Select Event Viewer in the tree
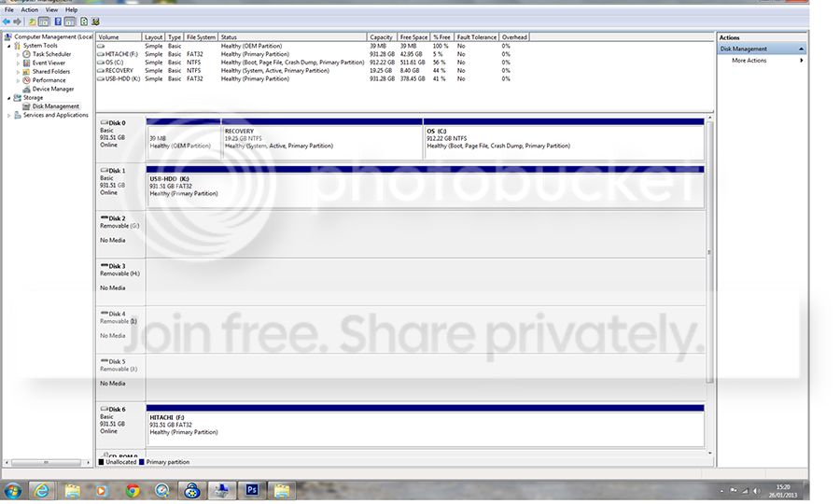This screenshot has height=504, width=840. [x=49, y=63]
